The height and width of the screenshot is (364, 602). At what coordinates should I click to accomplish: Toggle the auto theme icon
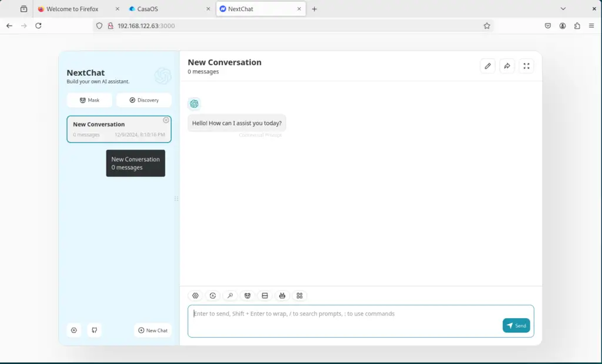(x=213, y=296)
